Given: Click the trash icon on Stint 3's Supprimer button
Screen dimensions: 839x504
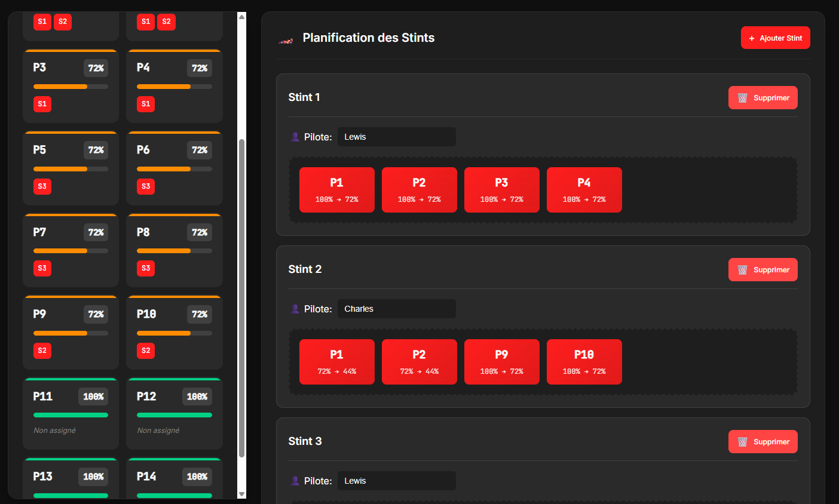Looking at the screenshot, I should (x=743, y=441).
